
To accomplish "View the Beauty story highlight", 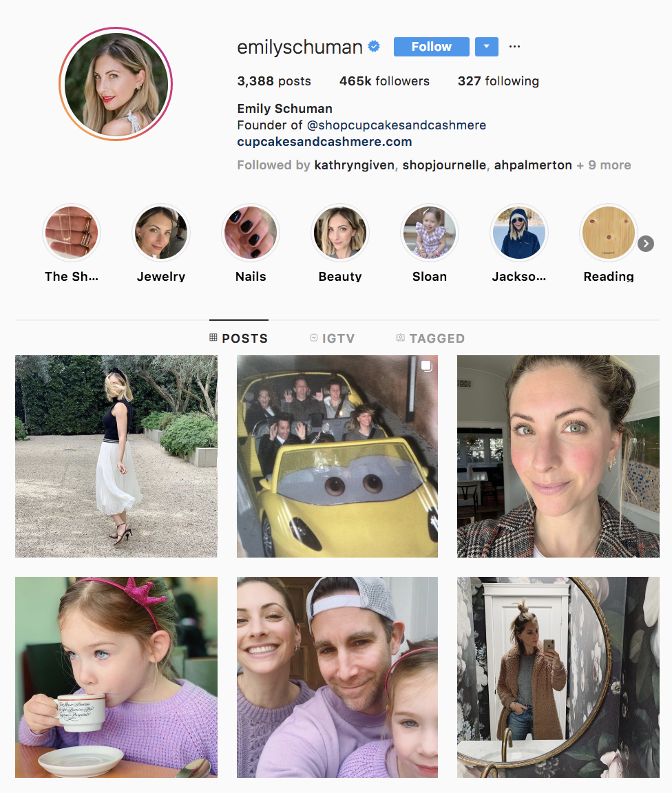I will [340, 233].
